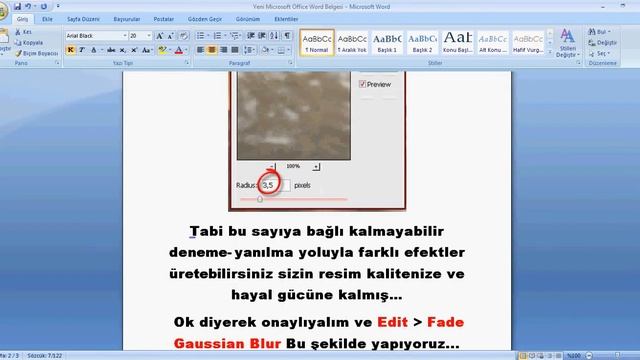The height and width of the screenshot is (360, 640).
Task: Apply the yellow text highlight color
Action: pos(162,50)
